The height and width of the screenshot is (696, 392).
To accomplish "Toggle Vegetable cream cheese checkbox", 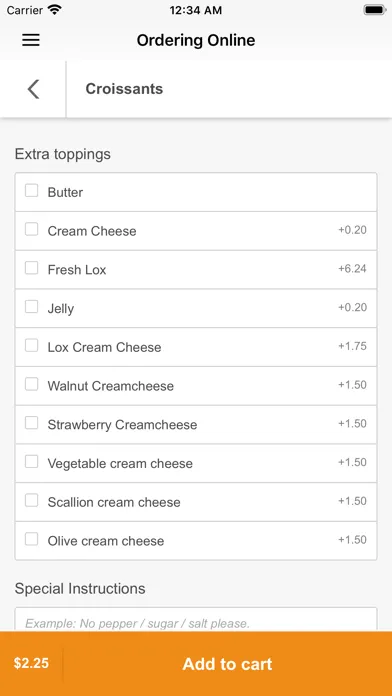I will pos(32,462).
